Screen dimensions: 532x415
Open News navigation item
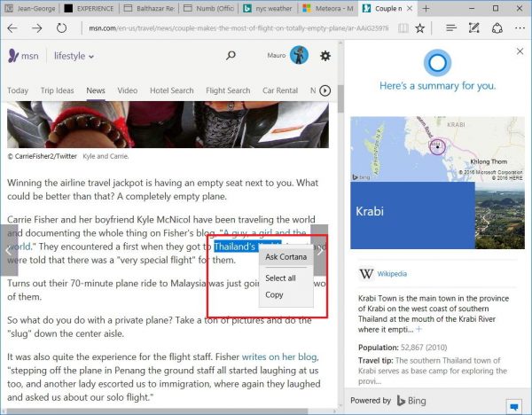96,90
